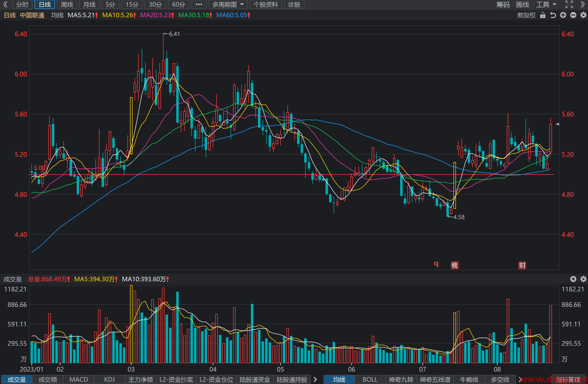Zoom in chart with plus icon

pos(563,15)
